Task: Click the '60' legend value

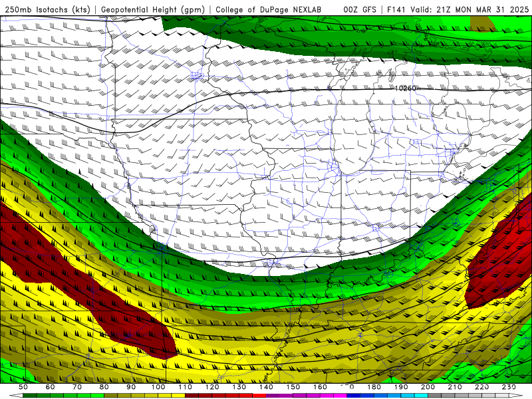Action: 50,387
